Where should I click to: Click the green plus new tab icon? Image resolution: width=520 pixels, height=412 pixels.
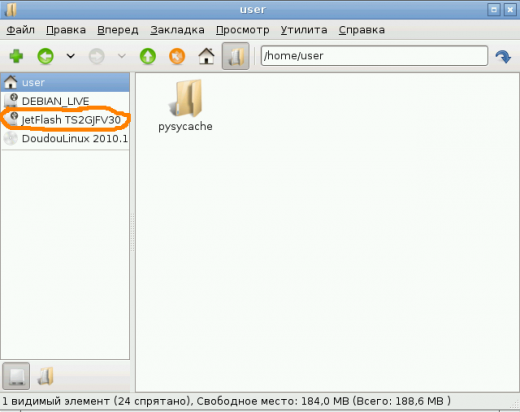tap(16, 56)
